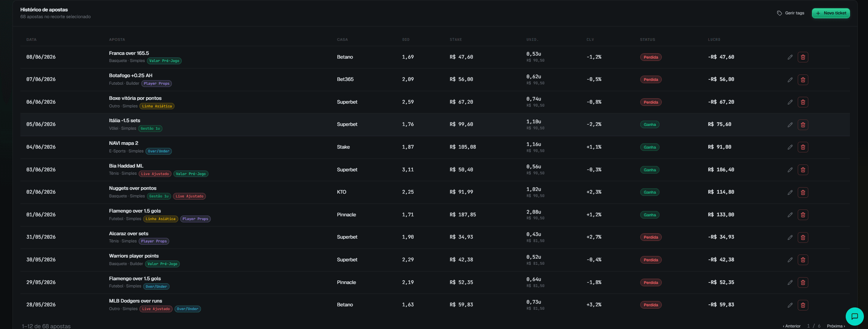This screenshot has height=329, width=868.
Task: Edit the Boxe vitória por pontos bet
Action: click(790, 102)
